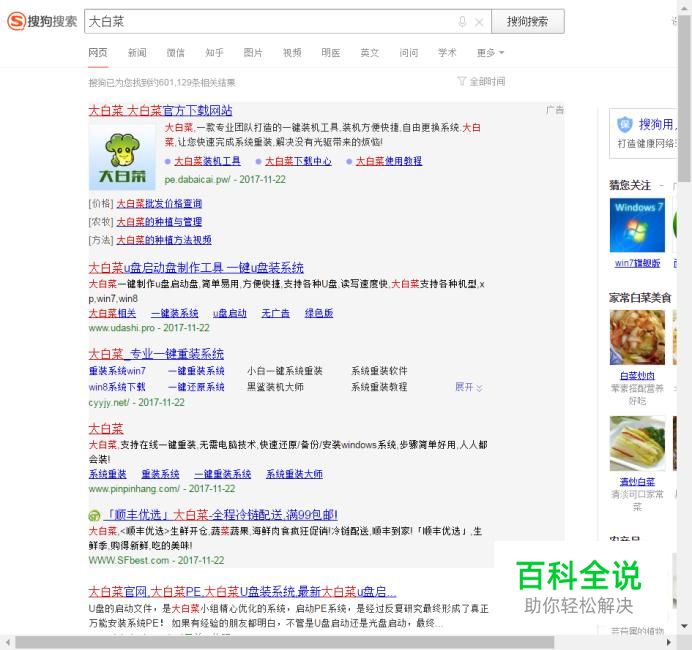Expand the 更多 dropdown menu
The height and width of the screenshot is (650, 692).
(490, 53)
